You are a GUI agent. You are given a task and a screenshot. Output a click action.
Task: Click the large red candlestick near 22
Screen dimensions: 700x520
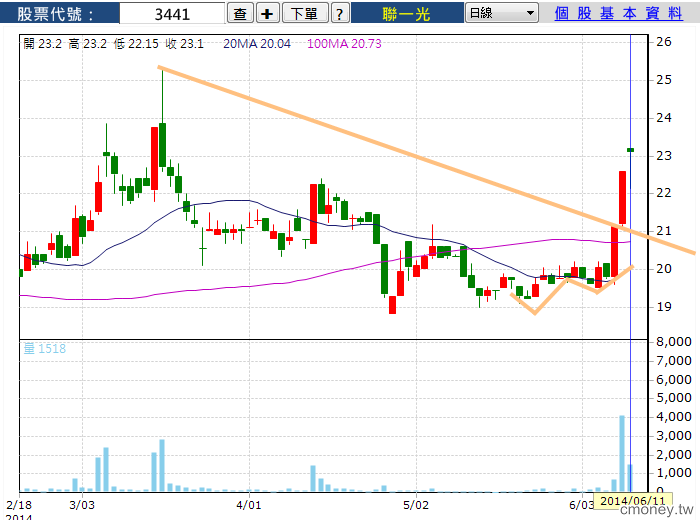pyautogui.click(x=622, y=197)
